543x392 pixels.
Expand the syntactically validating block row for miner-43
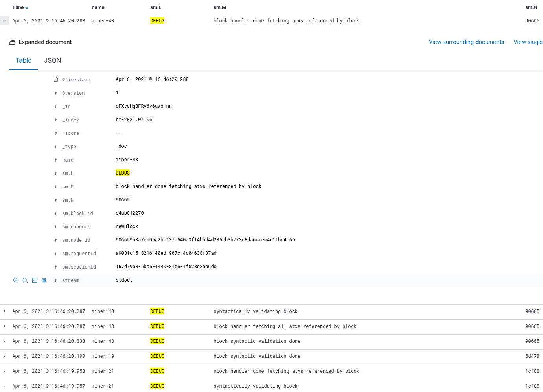coord(4,311)
